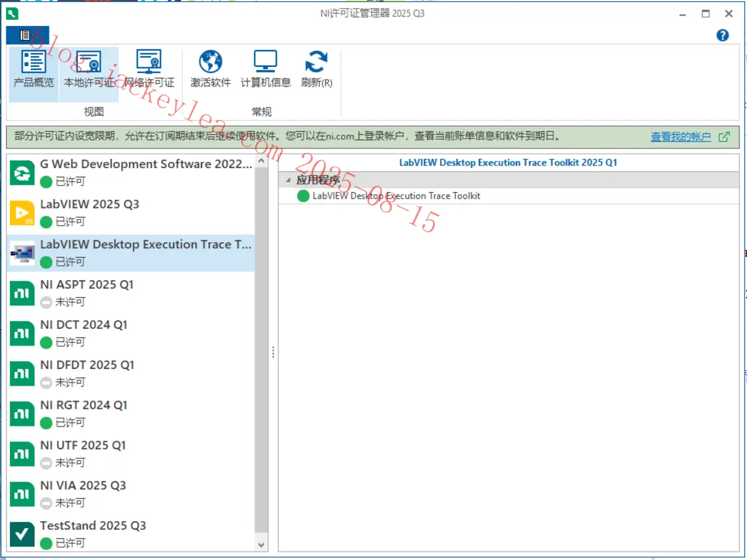Choose NI DCT 2024 Q1 entry
The width and height of the screenshot is (747, 560).
tap(131, 333)
